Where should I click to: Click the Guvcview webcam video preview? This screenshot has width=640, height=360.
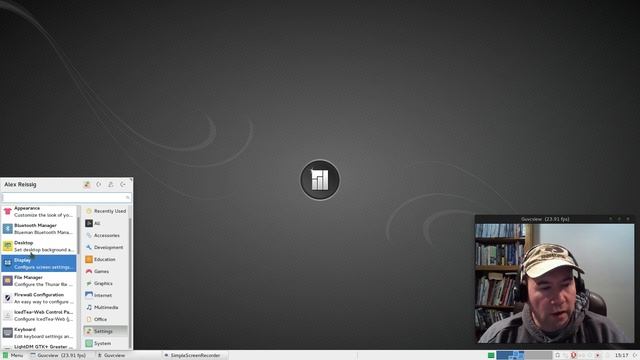click(x=555, y=283)
